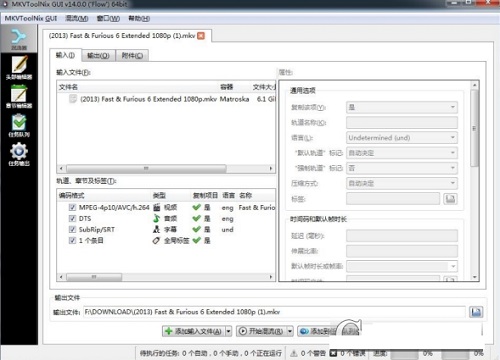The height and width of the screenshot is (360, 500).
Task: Click the video clapper icon in track list
Action: pos(157,207)
